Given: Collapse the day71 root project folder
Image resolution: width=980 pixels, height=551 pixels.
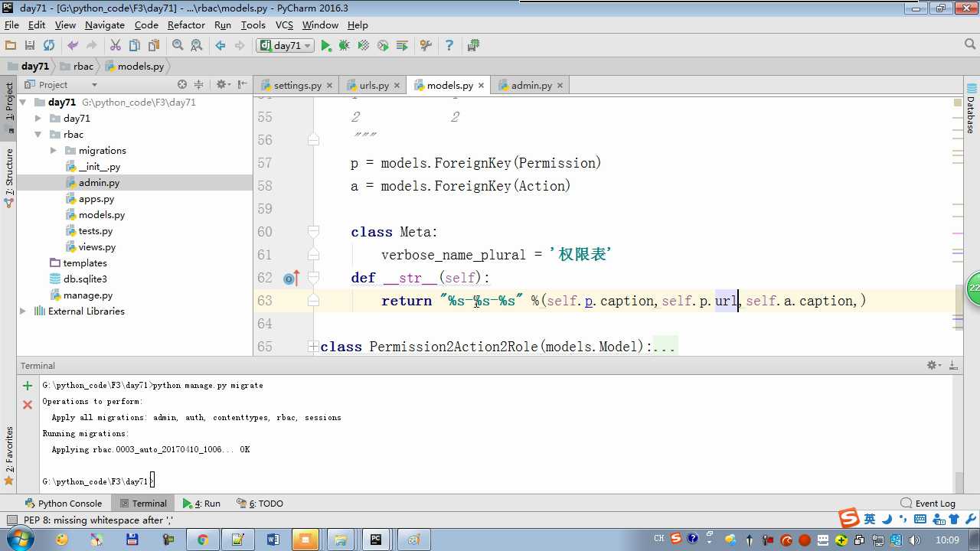Looking at the screenshot, I should point(23,102).
